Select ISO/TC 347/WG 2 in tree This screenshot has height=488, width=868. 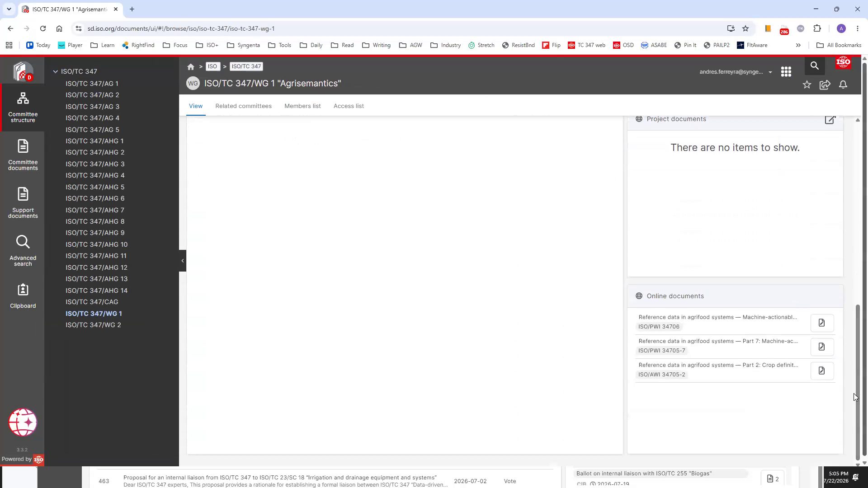click(x=93, y=325)
